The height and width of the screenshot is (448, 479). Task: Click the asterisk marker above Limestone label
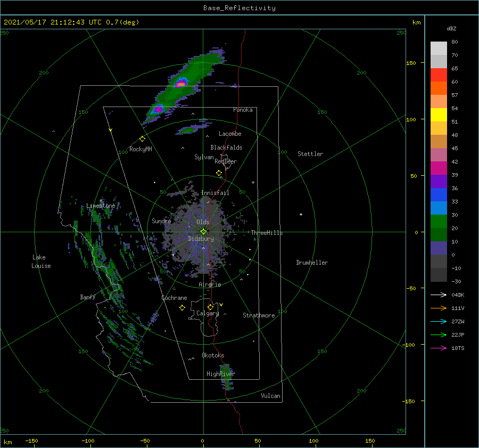click(101, 201)
